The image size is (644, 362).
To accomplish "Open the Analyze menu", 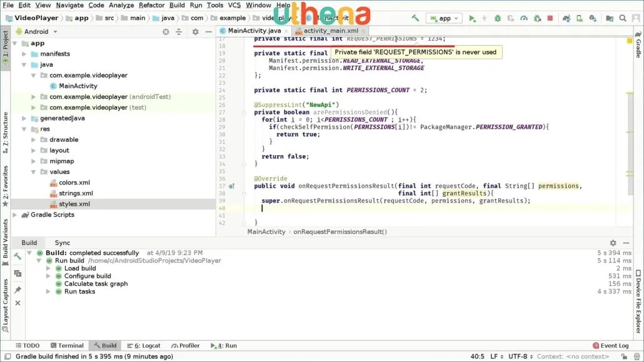I will click(x=121, y=5).
